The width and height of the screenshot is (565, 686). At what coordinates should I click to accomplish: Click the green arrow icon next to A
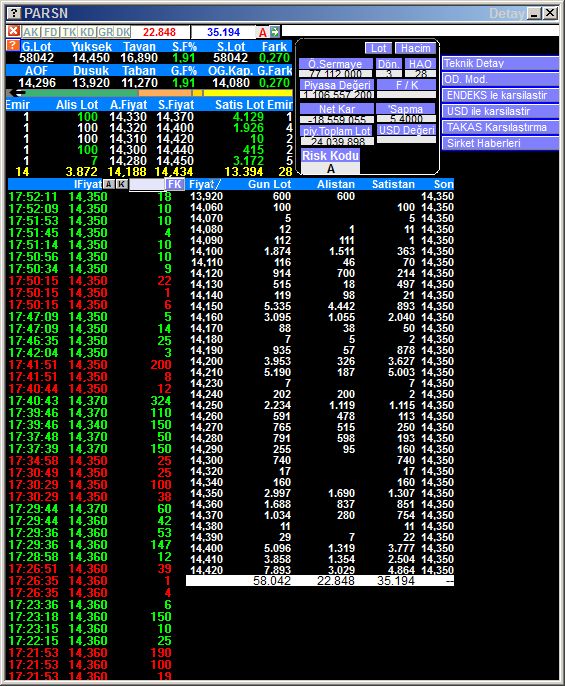click(275, 32)
